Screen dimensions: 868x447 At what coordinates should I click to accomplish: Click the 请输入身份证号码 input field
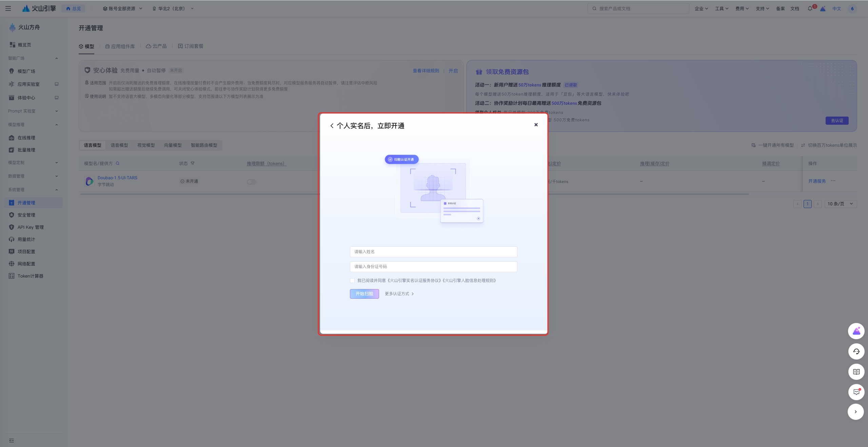[433, 266]
